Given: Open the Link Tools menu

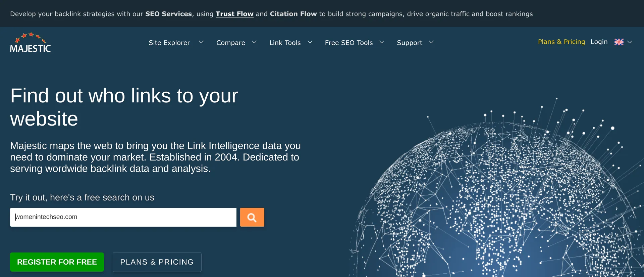Looking at the screenshot, I should [x=285, y=43].
